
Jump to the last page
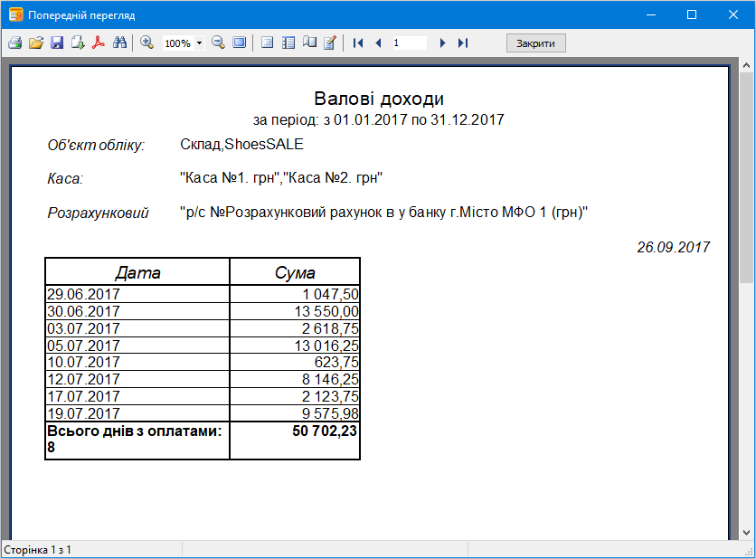[x=463, y=43]
